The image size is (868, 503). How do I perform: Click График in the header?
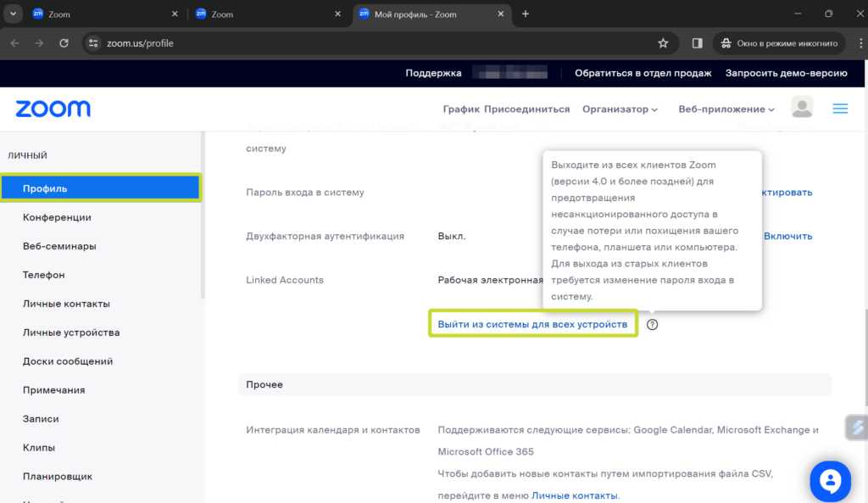point(461,109)
